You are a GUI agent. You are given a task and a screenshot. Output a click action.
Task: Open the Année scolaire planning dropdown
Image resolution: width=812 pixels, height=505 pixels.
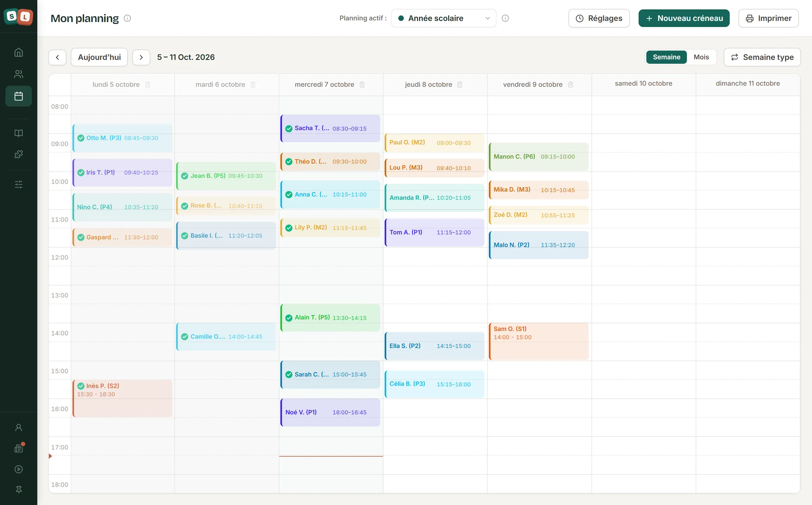click(x=444, y=18)
